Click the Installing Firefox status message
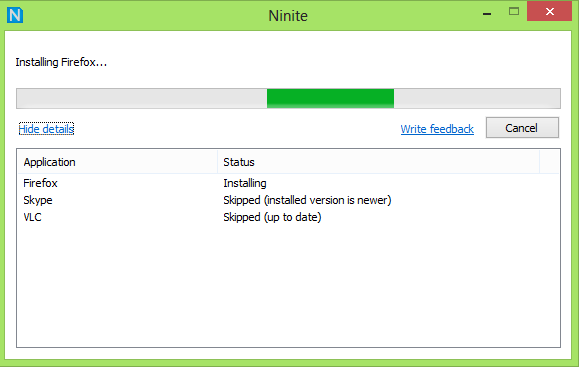579x367 pixels. point(61,62)
